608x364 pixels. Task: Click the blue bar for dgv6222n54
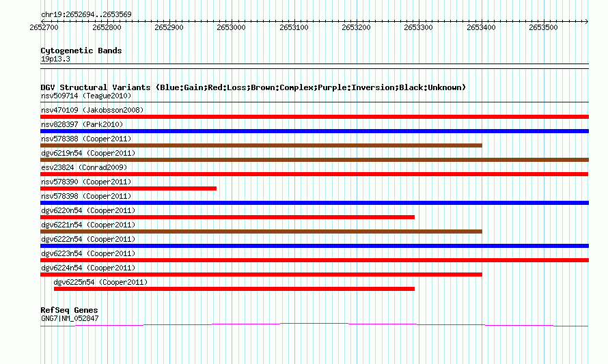pyautogui.click(x=314, y=246)
